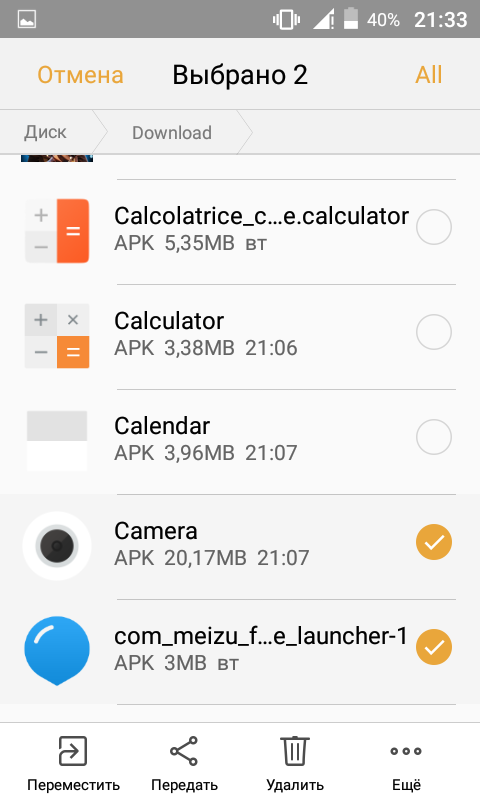The width and height of the screenshot is (480, 800).
Task: Select the Calcolatrice file checkbox
Action: [x=434, y=227]
